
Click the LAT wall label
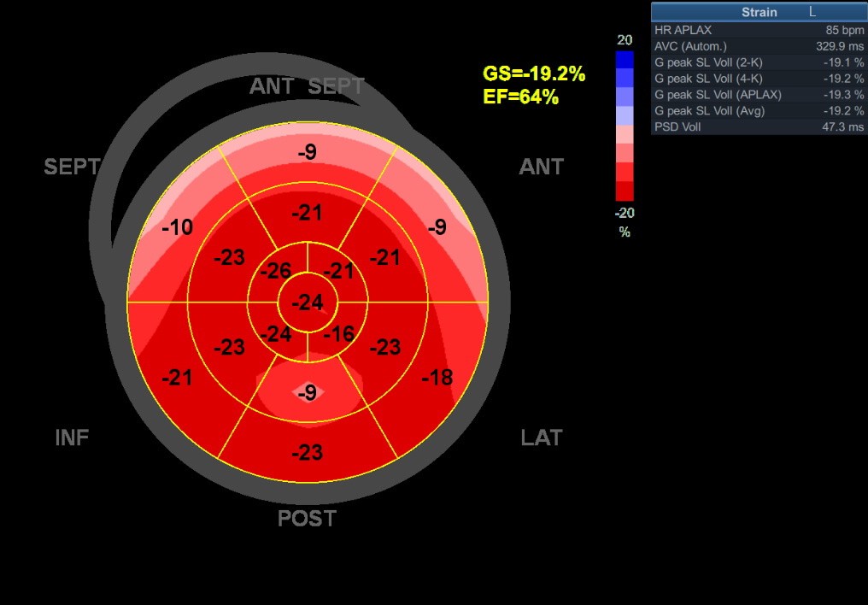tap(542, 438)
